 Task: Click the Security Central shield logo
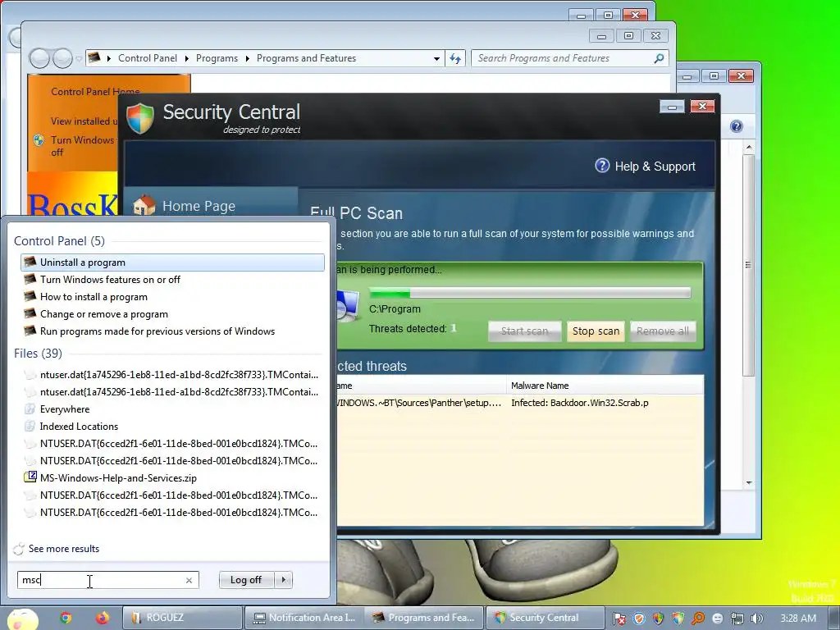[x=140, y=118]
